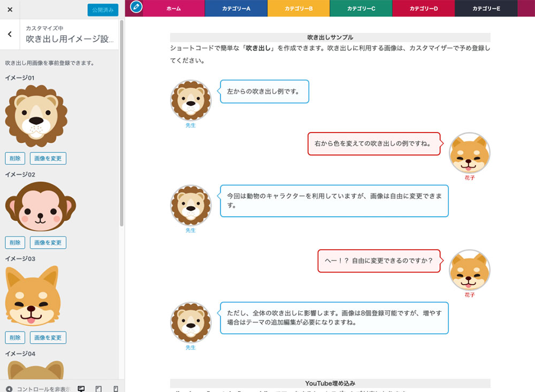Click shiba avatar beside 右から色を変えての吹き出し bubble
This screenshot has width=535, height=392.
[470, 153]
